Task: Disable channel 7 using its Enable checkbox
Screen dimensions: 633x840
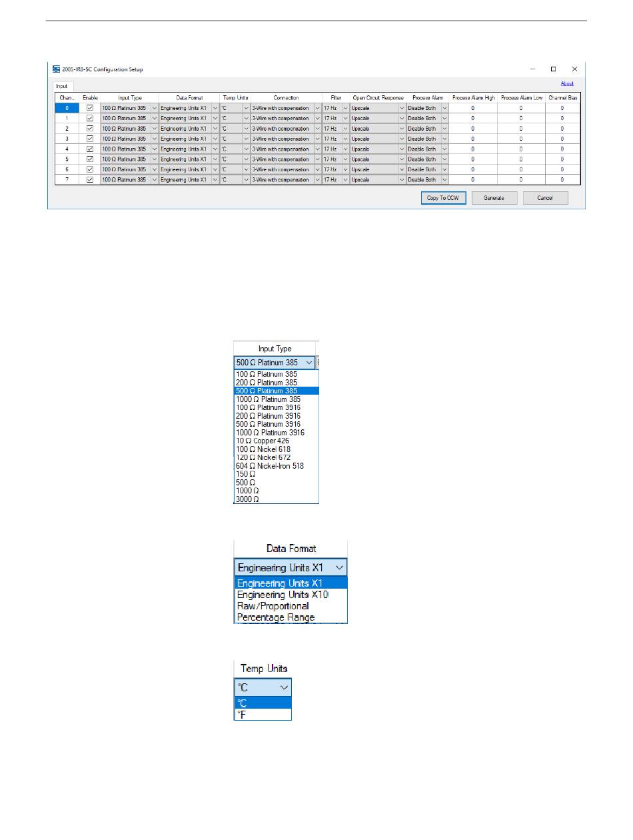Action: point(90,180)
